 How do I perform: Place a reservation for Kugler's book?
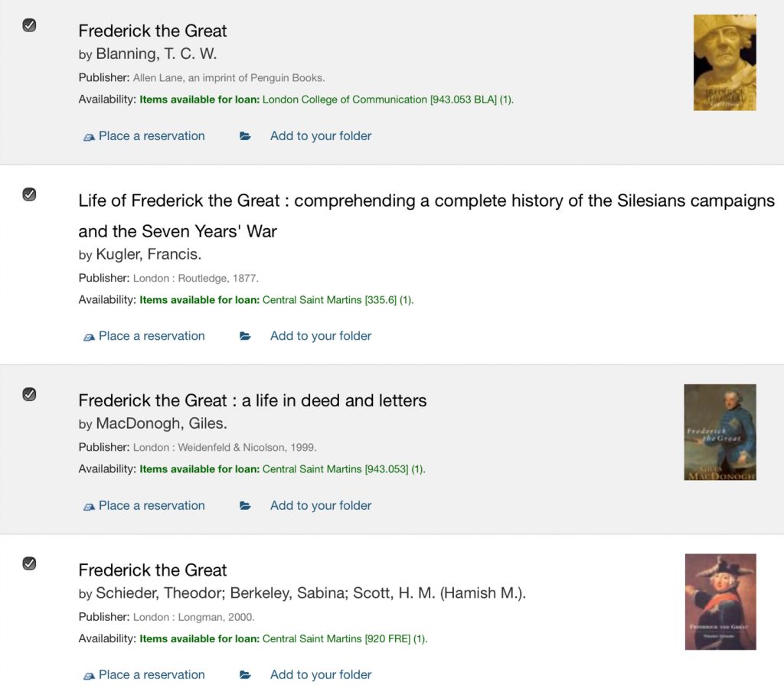point(152,336)
